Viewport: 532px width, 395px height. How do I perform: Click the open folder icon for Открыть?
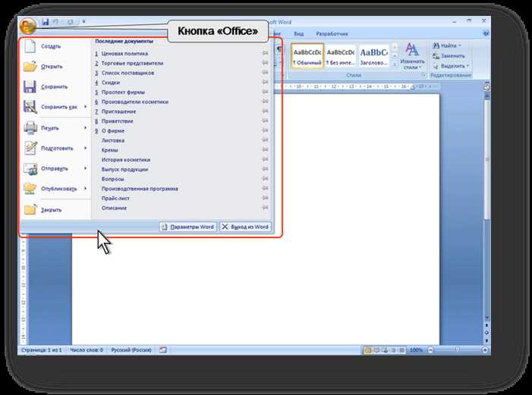pyautogui.click(x=30, y=67)
